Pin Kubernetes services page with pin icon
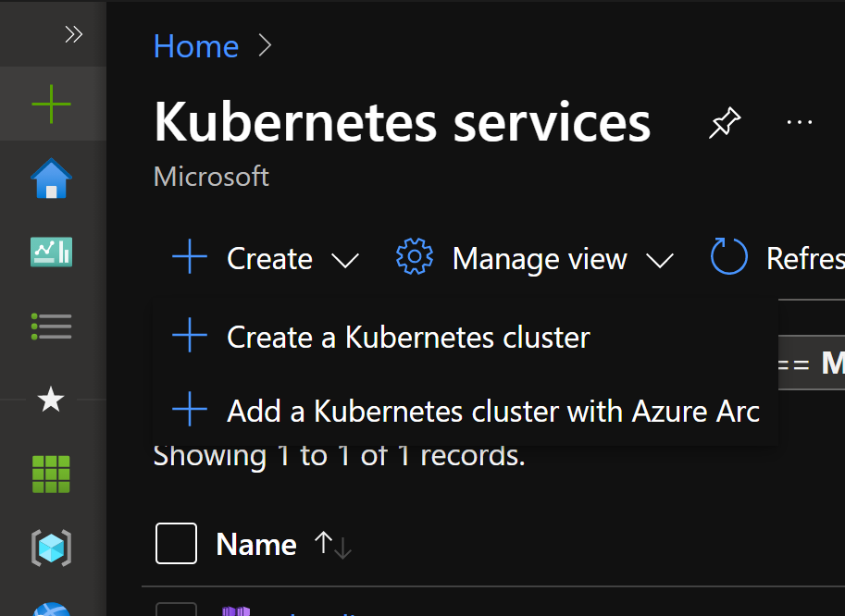 [x=725, y=123]
